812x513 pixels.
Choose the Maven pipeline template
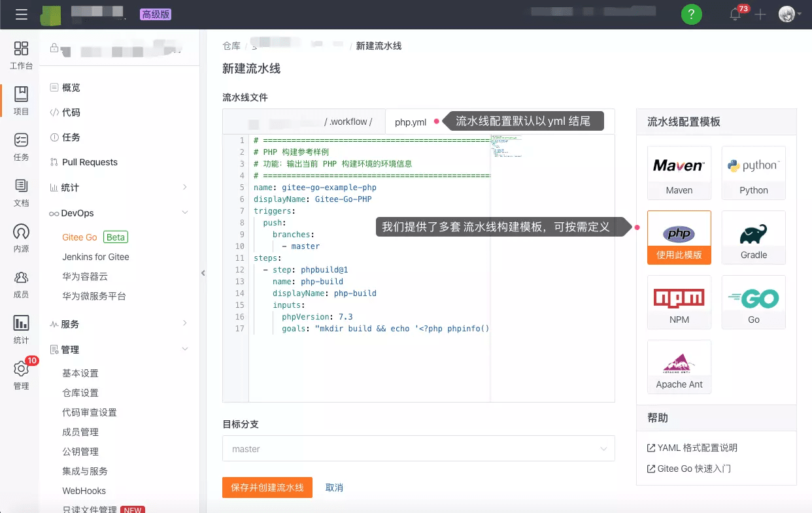click(x=679, y=173)
